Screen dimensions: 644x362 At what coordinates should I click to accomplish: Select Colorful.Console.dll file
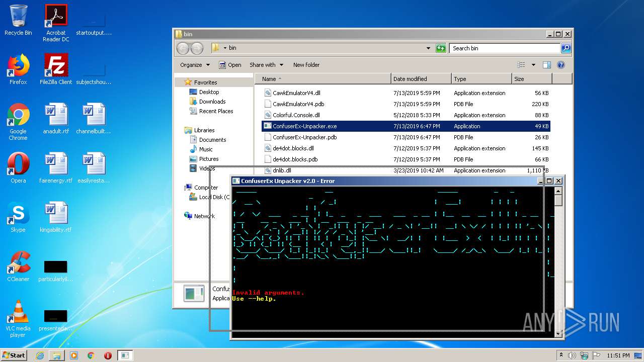pyautogui.click(x=406, y=115)
